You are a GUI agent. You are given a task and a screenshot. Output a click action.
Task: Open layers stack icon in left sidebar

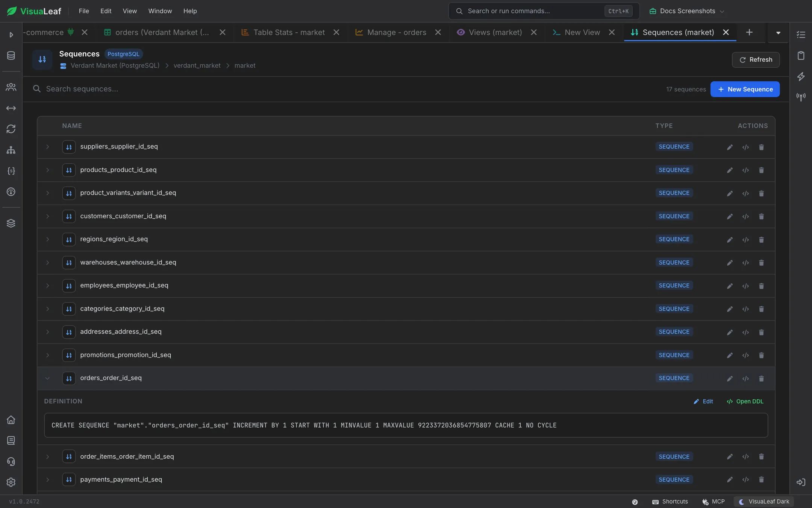click(x=11, y=223)
